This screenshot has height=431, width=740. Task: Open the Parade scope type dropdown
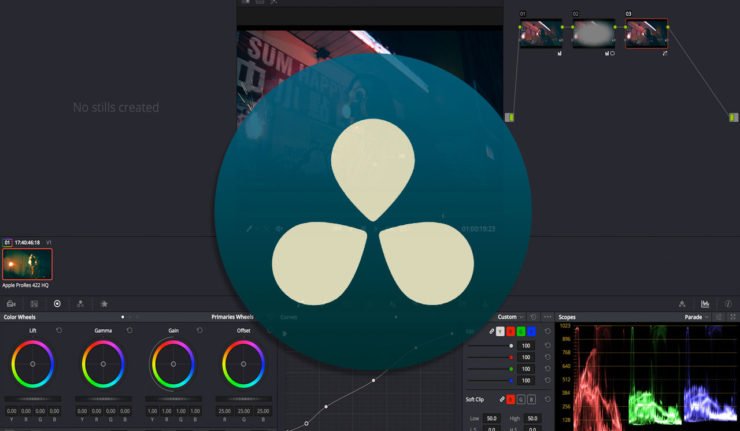point(696,317)
